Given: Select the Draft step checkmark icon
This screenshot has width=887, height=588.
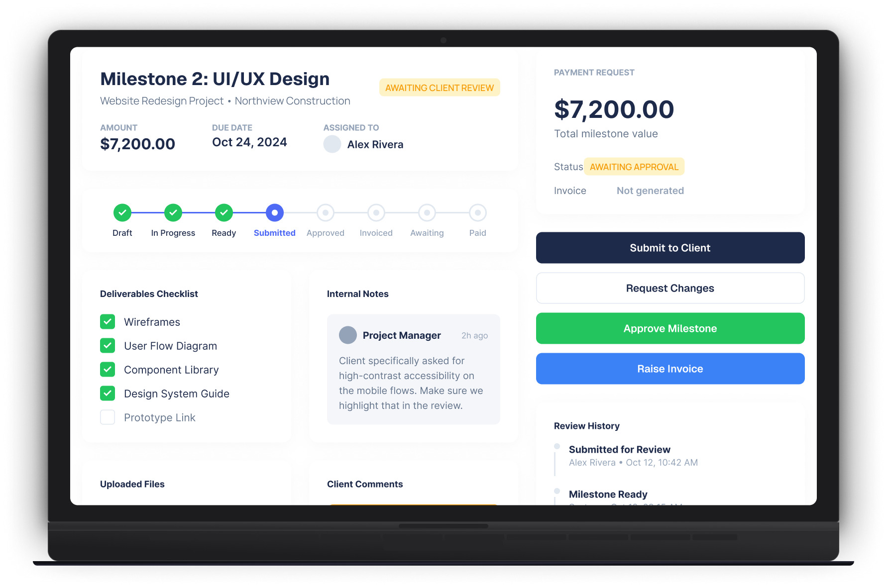Looking at the screenshot, I should 122,213.
